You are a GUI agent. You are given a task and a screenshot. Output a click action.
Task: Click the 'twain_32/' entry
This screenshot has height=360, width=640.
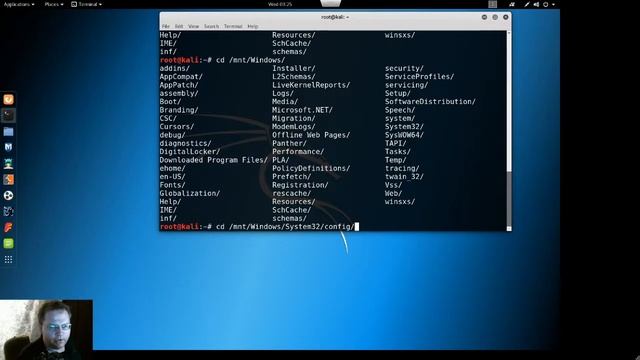(404, 176)
